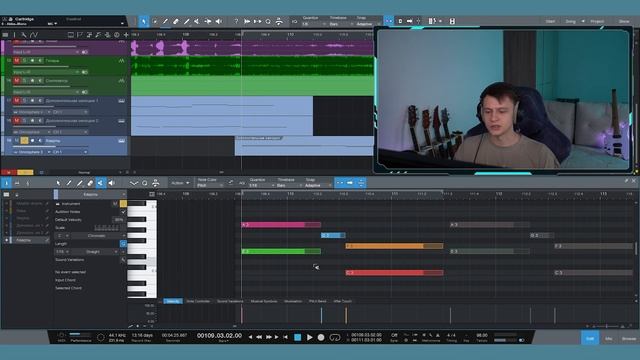Viewport: 640px width, 360px height.
Task: Toggle the yellow Solo button on the selected track
Action: point(24,140)
